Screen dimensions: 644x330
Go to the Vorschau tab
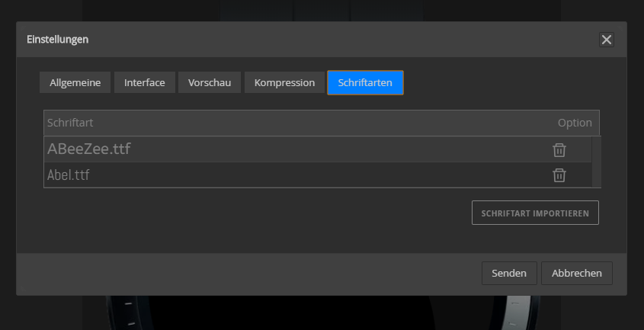(x=210, y=82)
